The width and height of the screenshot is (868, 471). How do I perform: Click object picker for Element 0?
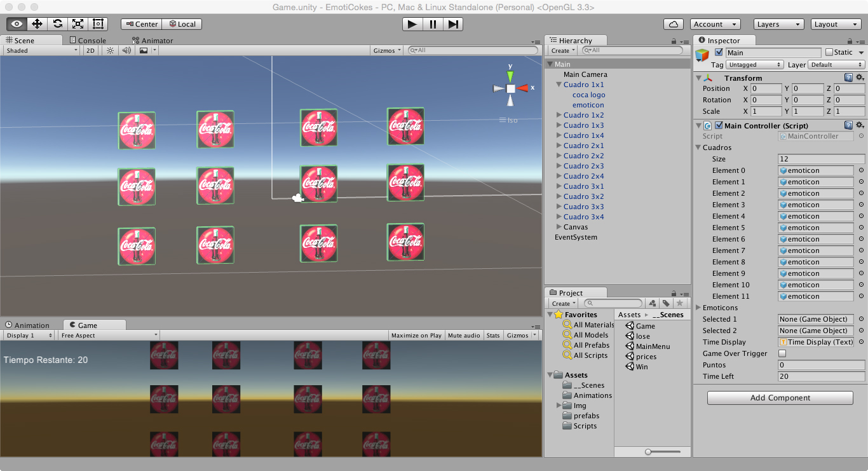point(861,170)
